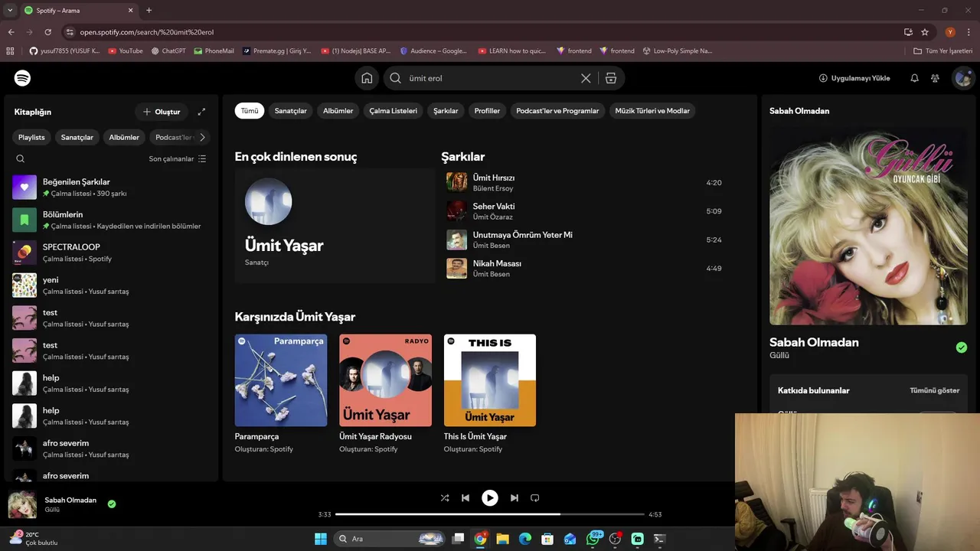
Task: Toggle saved checkmark in right Now Playing panel
Action: pyautogui.click(x=962, y=347)
